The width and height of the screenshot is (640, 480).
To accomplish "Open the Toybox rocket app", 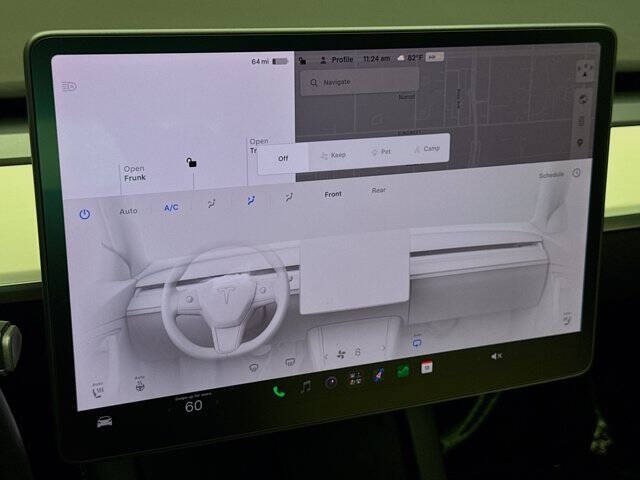I will (379, 375).
